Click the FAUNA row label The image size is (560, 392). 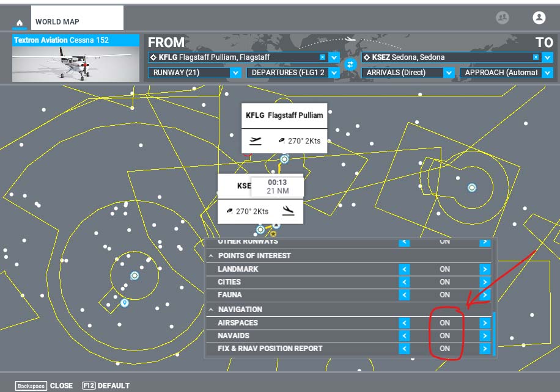[x=230, y=295]
